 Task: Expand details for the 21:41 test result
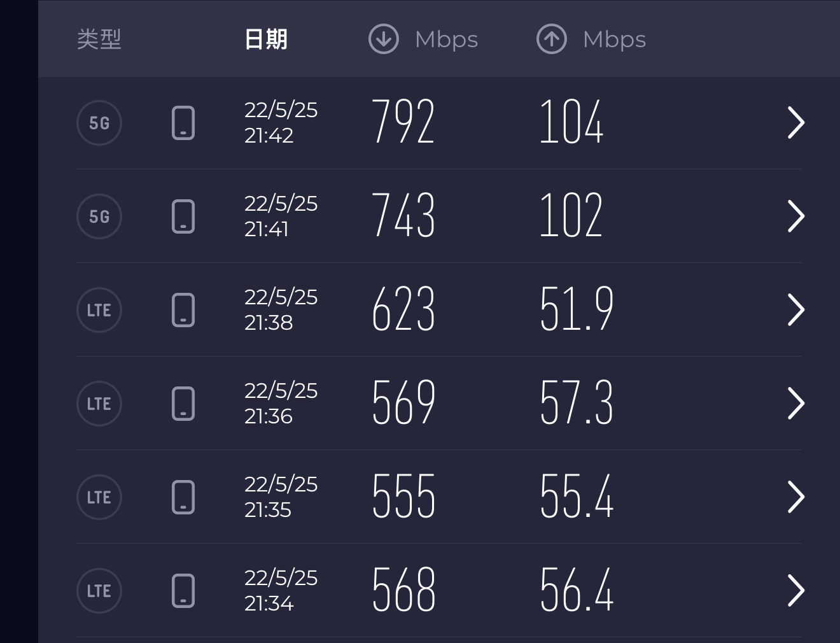pos(796,216)
